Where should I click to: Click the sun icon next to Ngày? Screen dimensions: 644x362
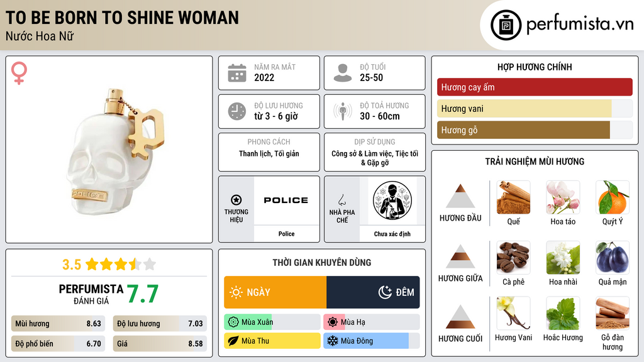pos(236,292)
